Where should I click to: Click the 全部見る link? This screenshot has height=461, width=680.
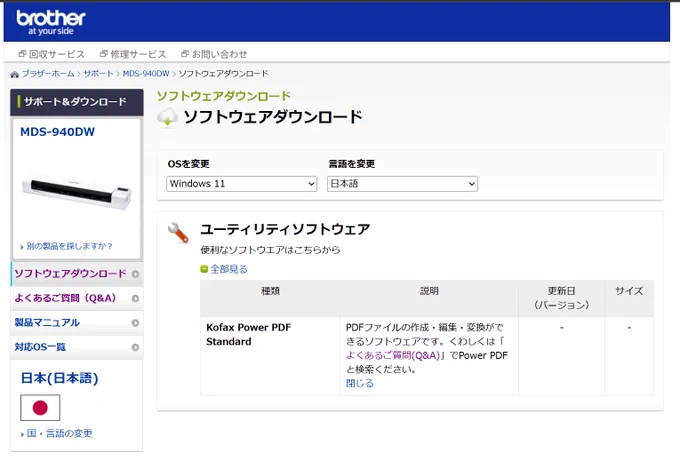229,269
